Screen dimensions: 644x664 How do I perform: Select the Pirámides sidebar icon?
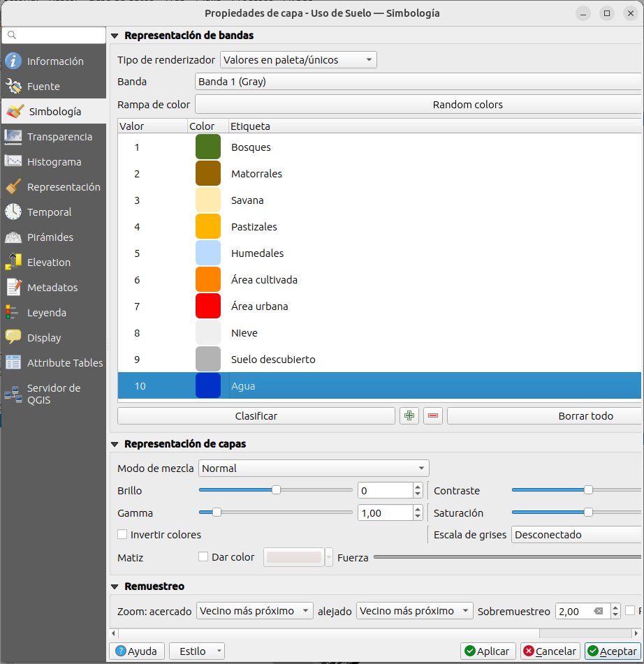13,237
